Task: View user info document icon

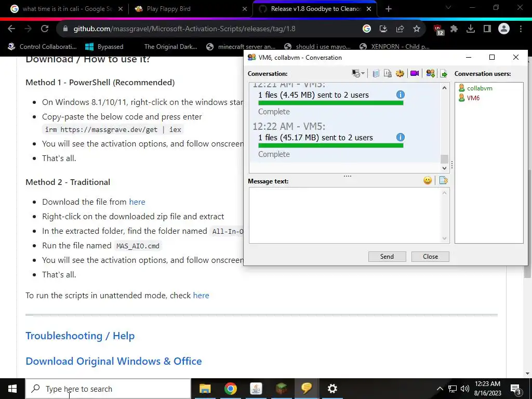Action: (x=388, y=73)
